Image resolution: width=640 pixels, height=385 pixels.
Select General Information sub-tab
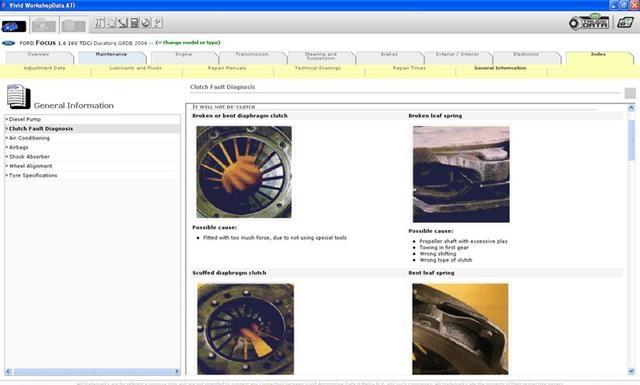tap(500, 68)
